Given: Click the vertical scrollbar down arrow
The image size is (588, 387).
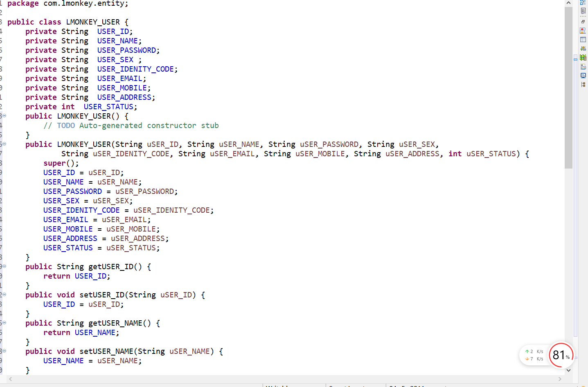Looking at the screenshot, I should tap(568, 370).
